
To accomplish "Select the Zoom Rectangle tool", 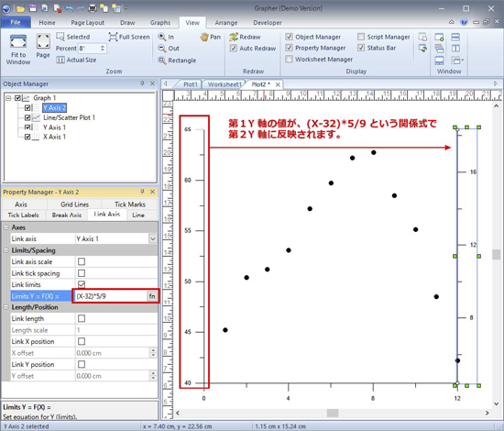I will 161,61.
